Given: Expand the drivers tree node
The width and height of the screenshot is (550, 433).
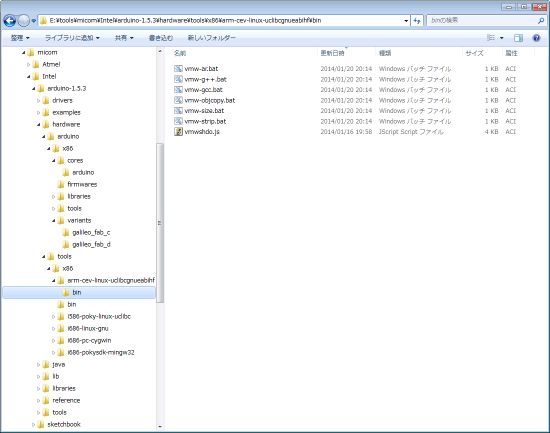Looking at the screenshot, I should click(39, 101).
